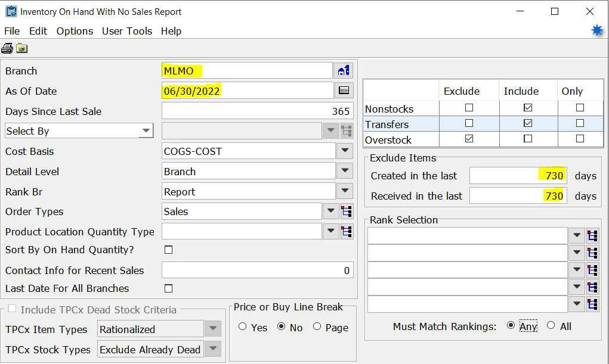Select the All radio for Must Match Rankings
609x364 pixels.
(x=551, y=326)
